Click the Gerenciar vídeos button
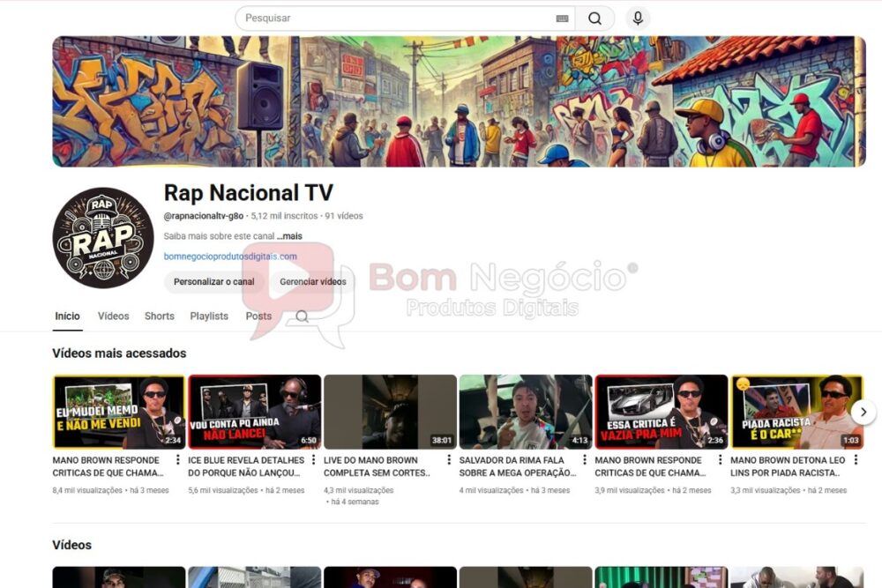The width and height of the screenshot is (882, 588). pyautogui.click(x=313, y=282)
